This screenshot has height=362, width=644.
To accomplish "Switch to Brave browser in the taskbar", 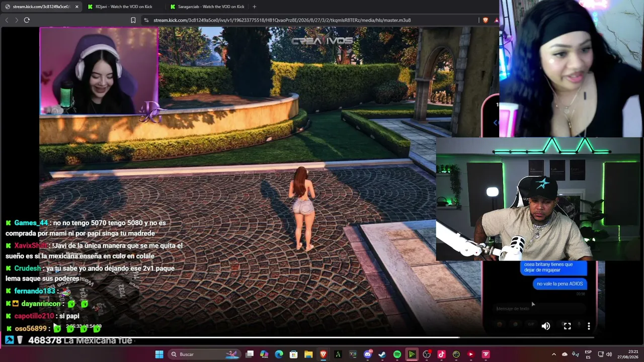I will tap(324, 354).
